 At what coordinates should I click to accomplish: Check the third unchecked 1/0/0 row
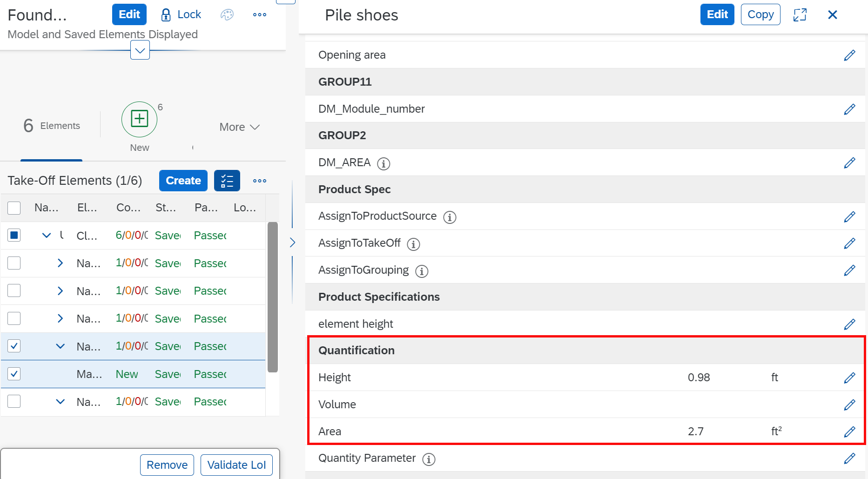pyautogui.click(x=14, y=318)
